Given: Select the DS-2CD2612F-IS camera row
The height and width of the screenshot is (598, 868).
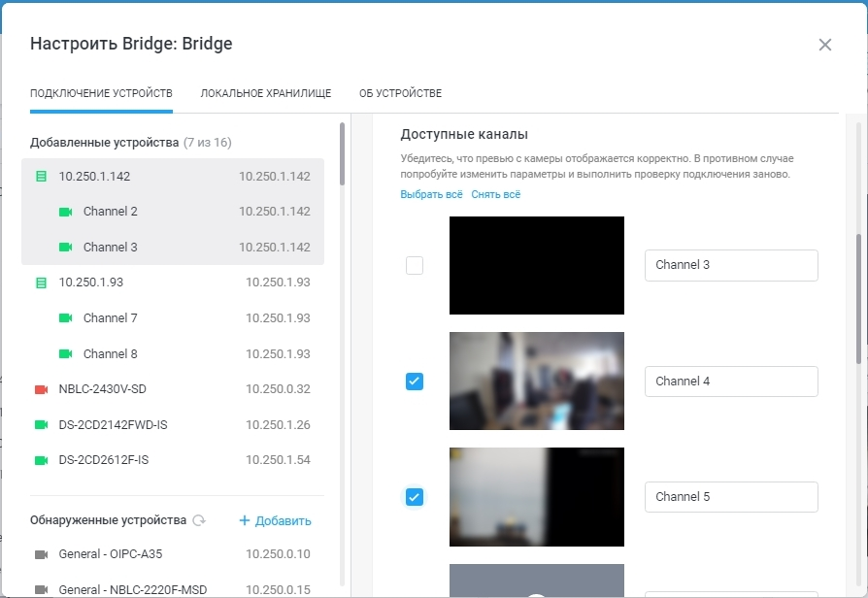Looking at the screenshot, I should click(x=173, y=460).
